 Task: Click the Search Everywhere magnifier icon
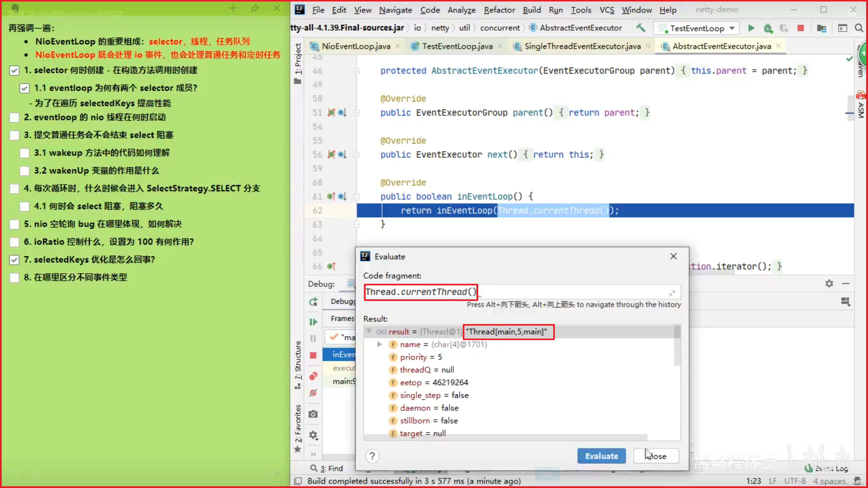point(859,28)
